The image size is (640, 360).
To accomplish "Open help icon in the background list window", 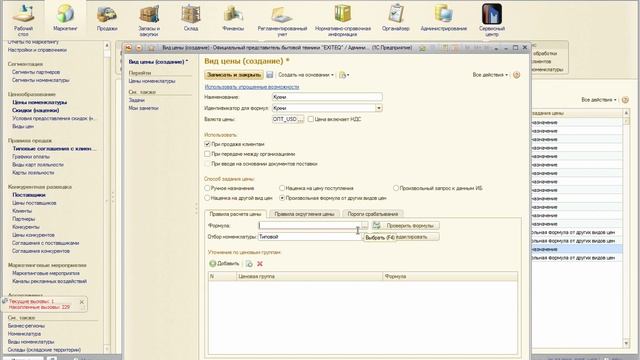I will 625,100.
